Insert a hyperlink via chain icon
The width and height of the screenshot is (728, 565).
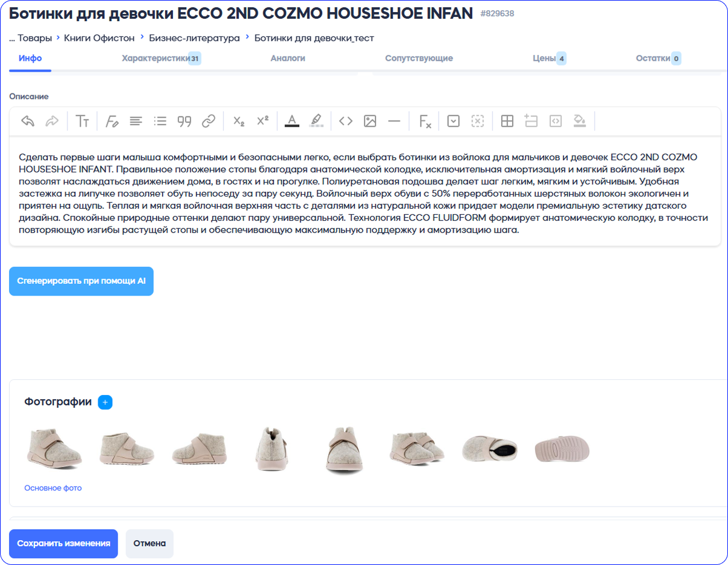(209, 121)
